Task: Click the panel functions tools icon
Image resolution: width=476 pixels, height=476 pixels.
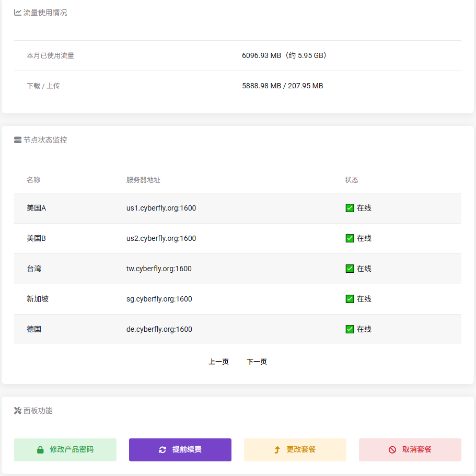Action: click(18, 411)
